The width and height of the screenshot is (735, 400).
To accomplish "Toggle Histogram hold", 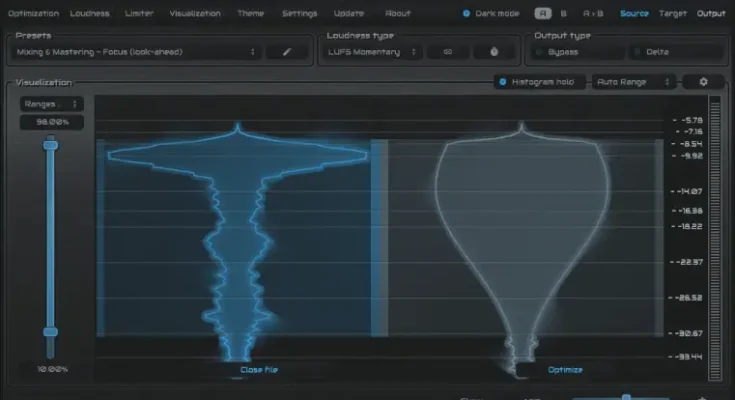I will click(539, 81).
